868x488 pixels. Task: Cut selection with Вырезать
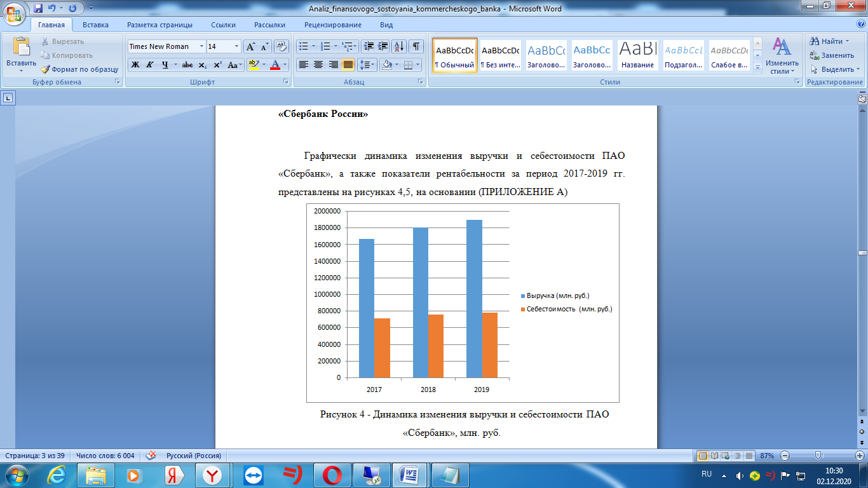click(62, 41)
